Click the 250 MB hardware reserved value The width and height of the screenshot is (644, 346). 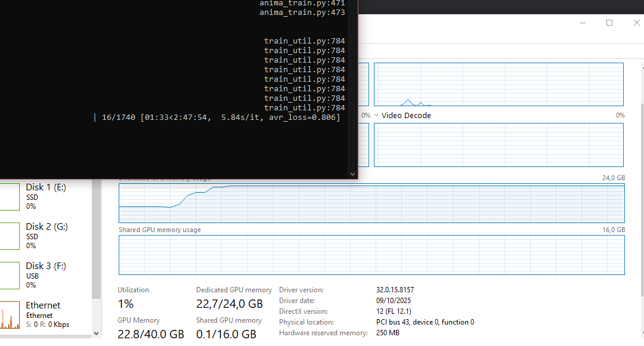coord(388,333)
